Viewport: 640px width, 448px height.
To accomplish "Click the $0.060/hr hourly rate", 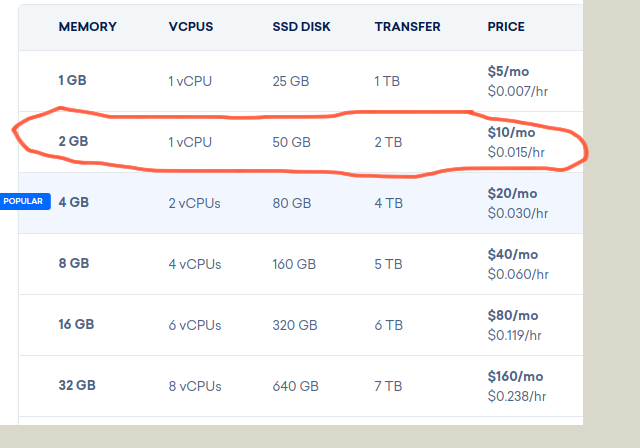I will click(x=518, y=273).
